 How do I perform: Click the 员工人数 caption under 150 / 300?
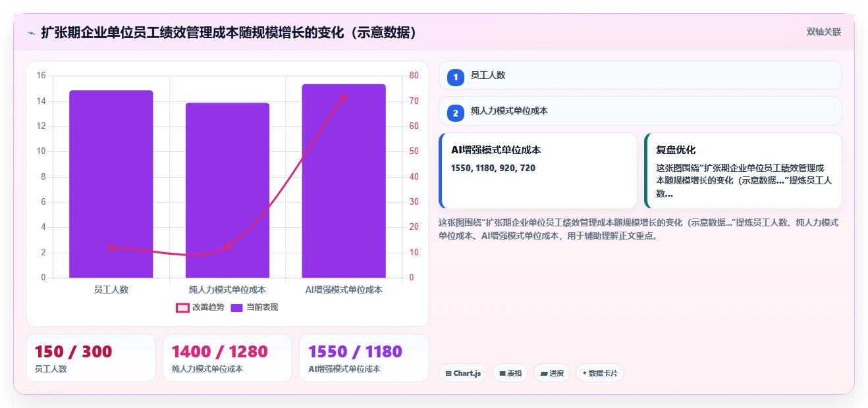[51, 369]
